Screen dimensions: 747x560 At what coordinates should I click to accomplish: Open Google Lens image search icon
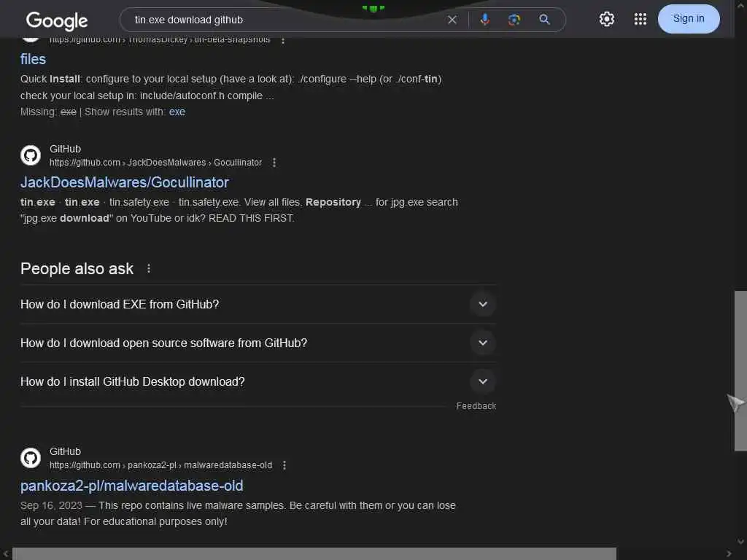point(514,20)
